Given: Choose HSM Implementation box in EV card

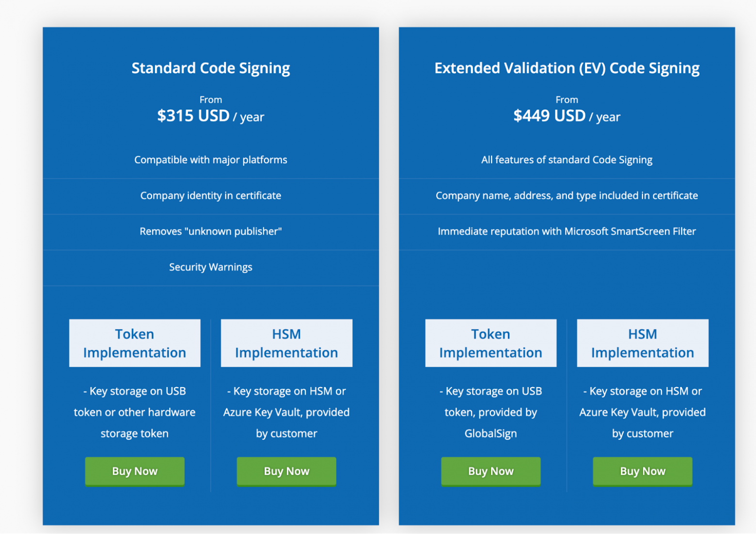Looking at the screenshot, I should (x=643, y=343).
